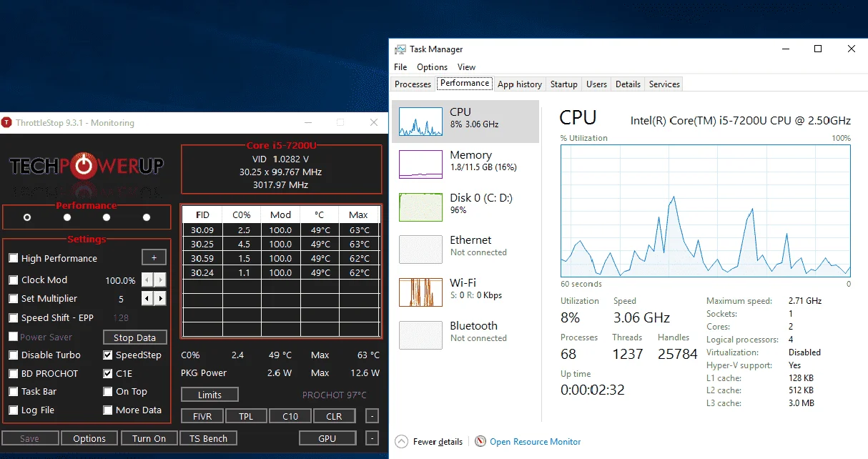Select the second Performance profile radio button
868x459 pixels.
click(x=67, y=217)
